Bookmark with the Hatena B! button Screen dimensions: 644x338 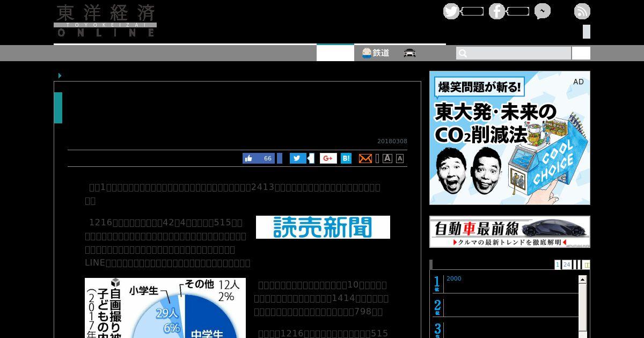point(346,158)
